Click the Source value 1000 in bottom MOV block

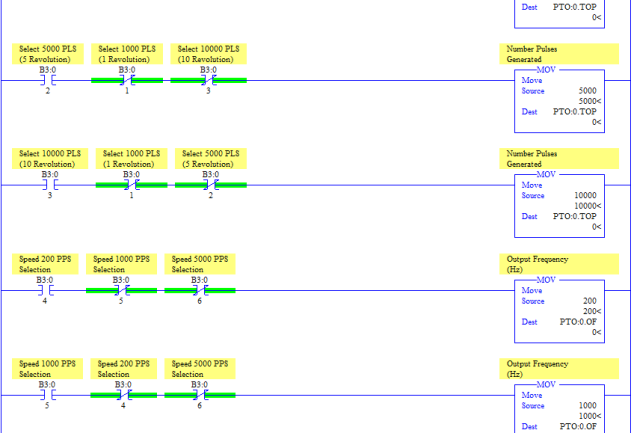[x=587, y=406]
